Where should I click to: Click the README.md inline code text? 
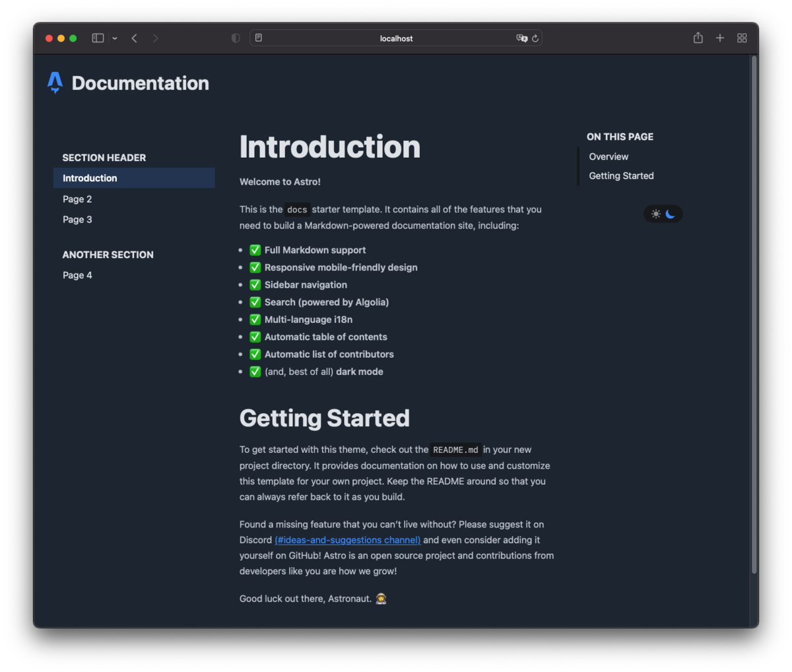click(455, 450)
